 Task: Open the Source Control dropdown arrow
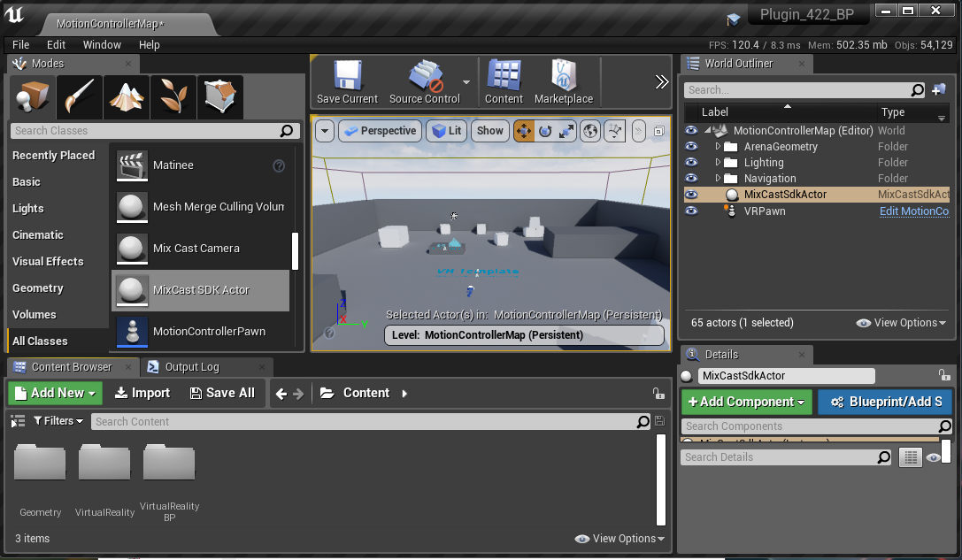click(x=466, y=81)
